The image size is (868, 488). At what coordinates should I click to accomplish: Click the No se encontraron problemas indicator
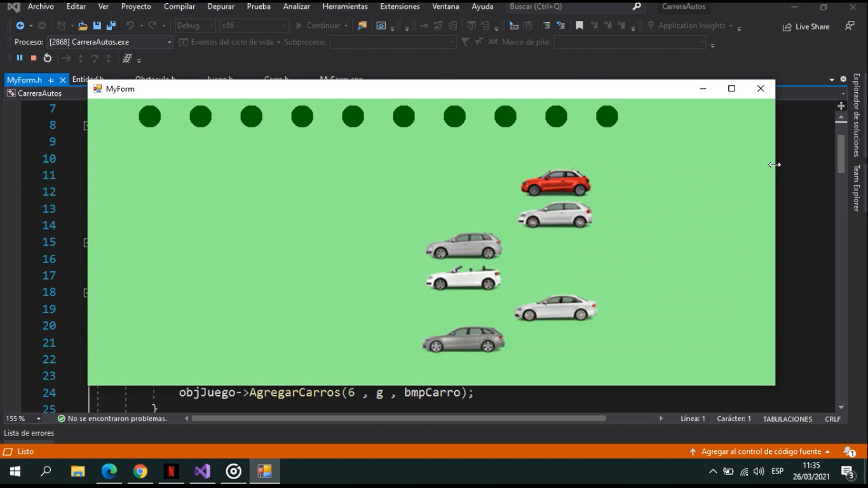coord(112,419)
